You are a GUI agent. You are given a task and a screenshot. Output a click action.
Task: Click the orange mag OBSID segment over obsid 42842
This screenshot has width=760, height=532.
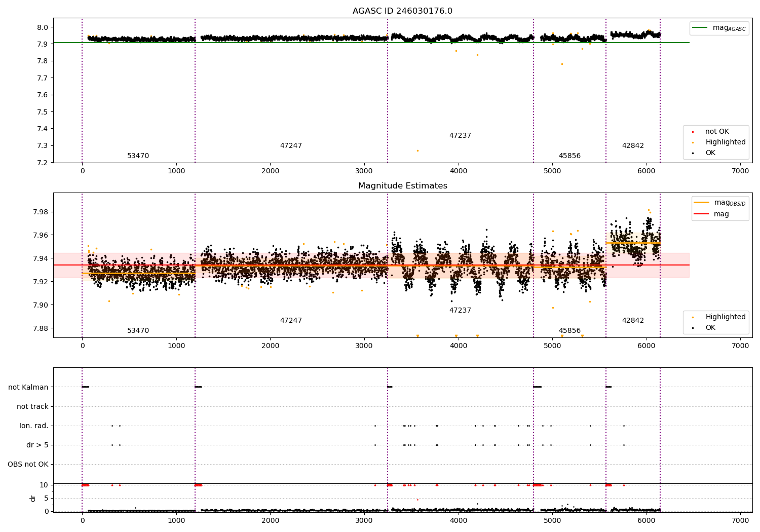633,243
